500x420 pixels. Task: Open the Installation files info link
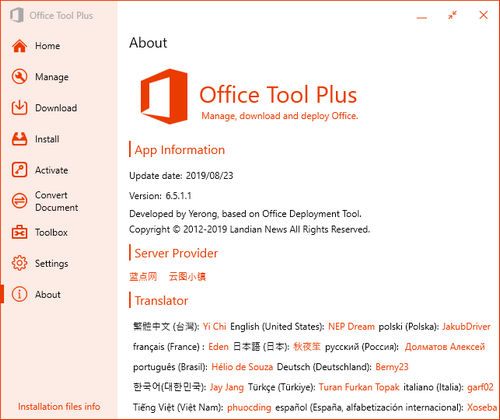tap(59, 407)
